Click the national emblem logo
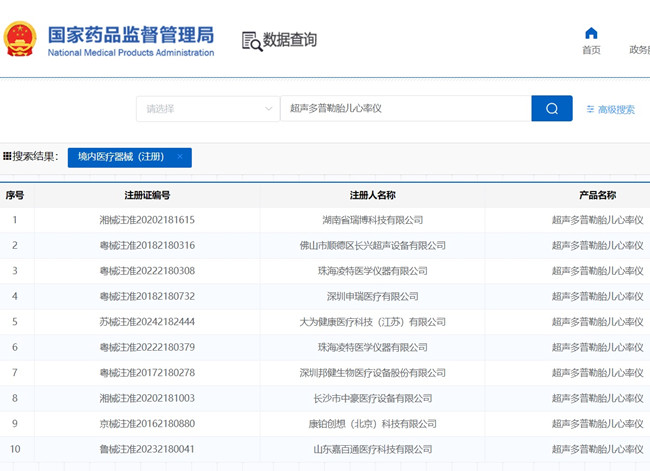 (x=19, y=39)
